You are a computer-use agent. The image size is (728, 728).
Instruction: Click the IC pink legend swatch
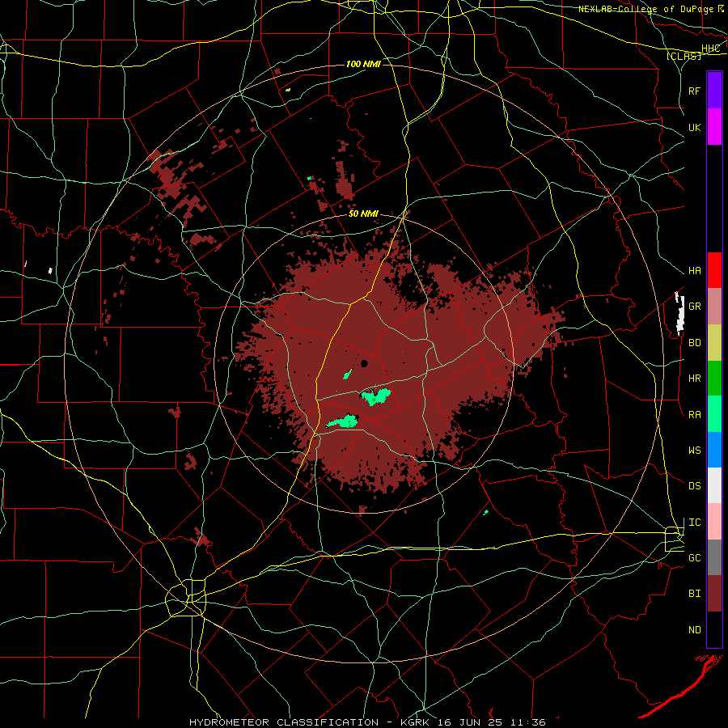pos(714,522)
